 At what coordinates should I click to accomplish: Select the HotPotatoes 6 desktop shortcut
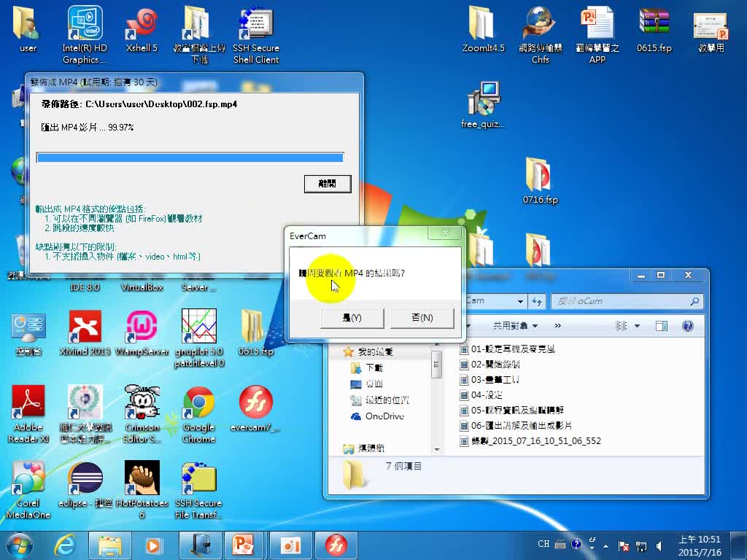142,489
